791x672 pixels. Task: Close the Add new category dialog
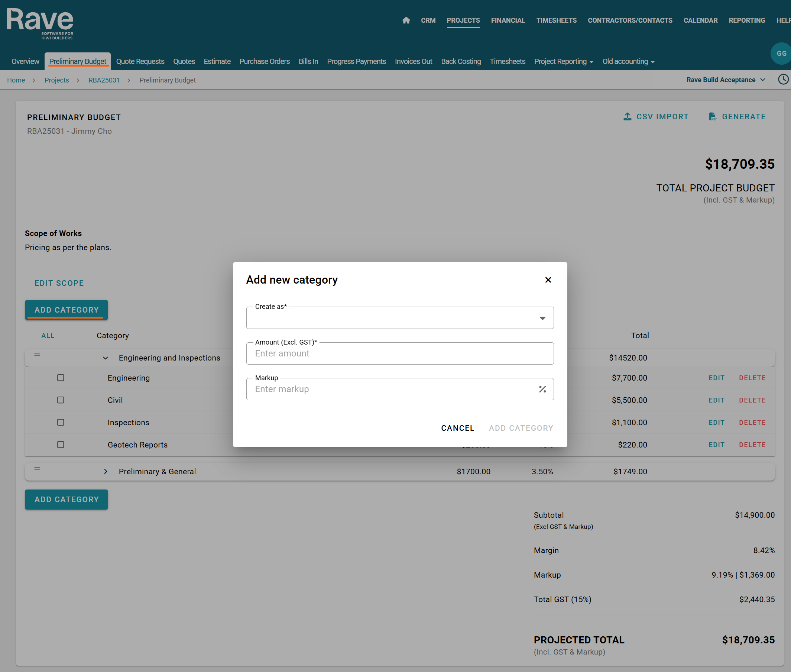548,280
